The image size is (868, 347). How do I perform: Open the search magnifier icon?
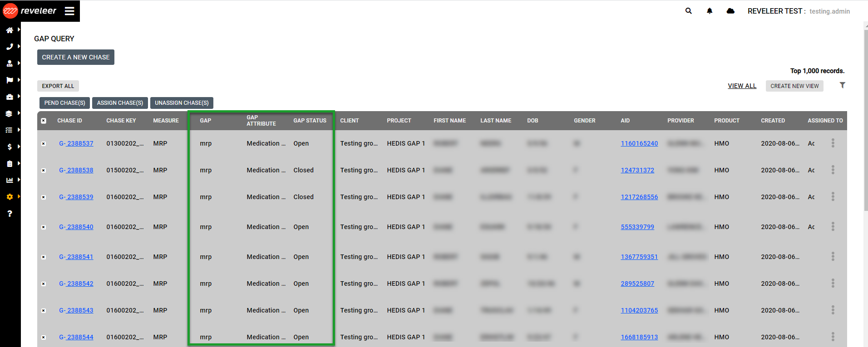tap(689, 11)
